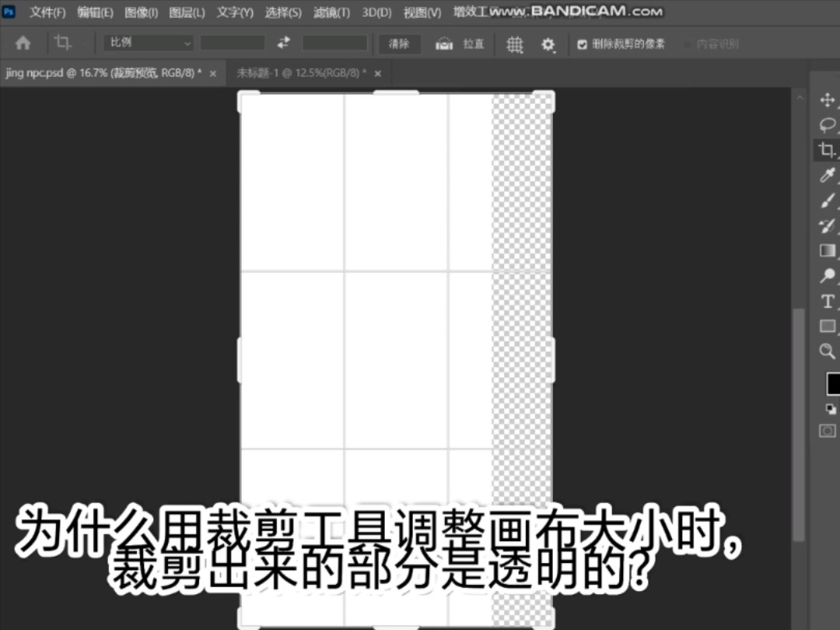Viewport: 840px width, 630px height.
Task: Click the 拉直 straighten button
Action: tap(460, 44)
